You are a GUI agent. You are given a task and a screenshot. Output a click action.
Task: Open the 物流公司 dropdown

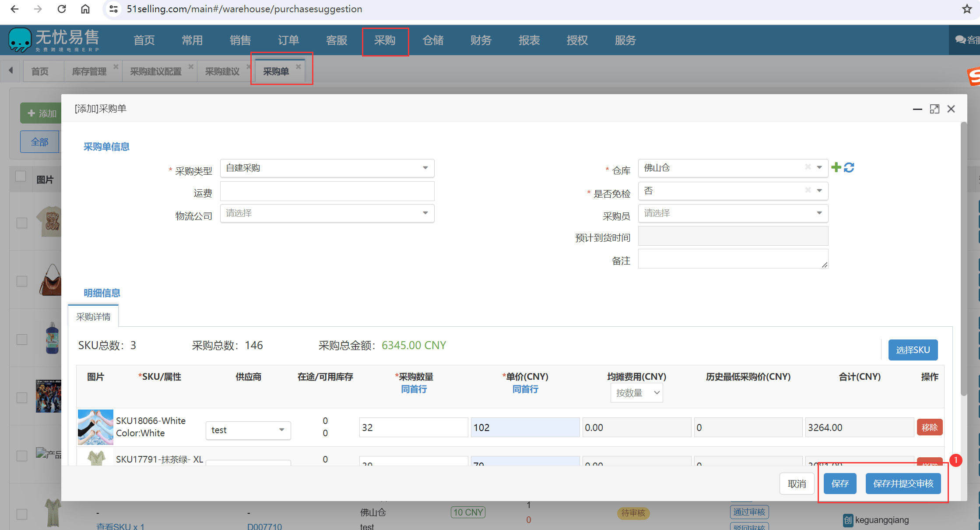coord(327,213)
